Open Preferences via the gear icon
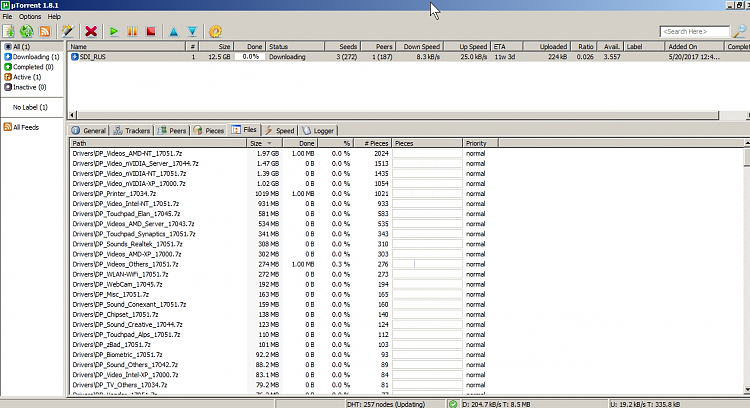The width and height of the screenshot is (750, 408). [215, 32]
